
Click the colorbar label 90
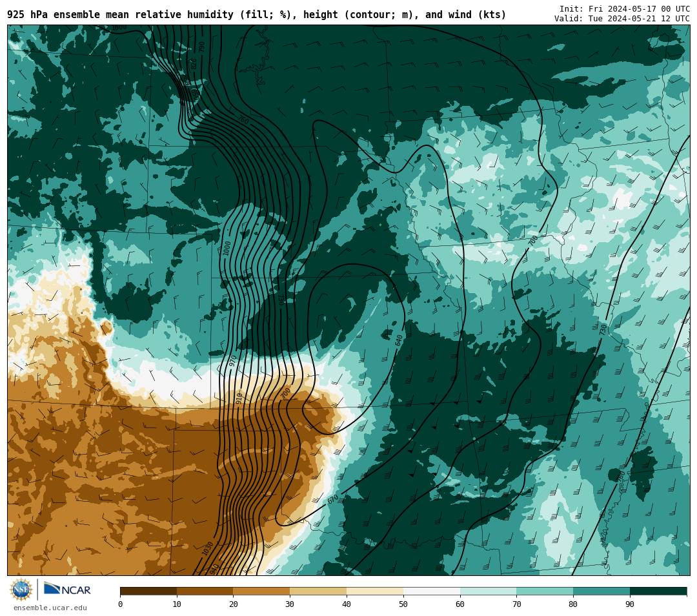[x=630, y=604]
